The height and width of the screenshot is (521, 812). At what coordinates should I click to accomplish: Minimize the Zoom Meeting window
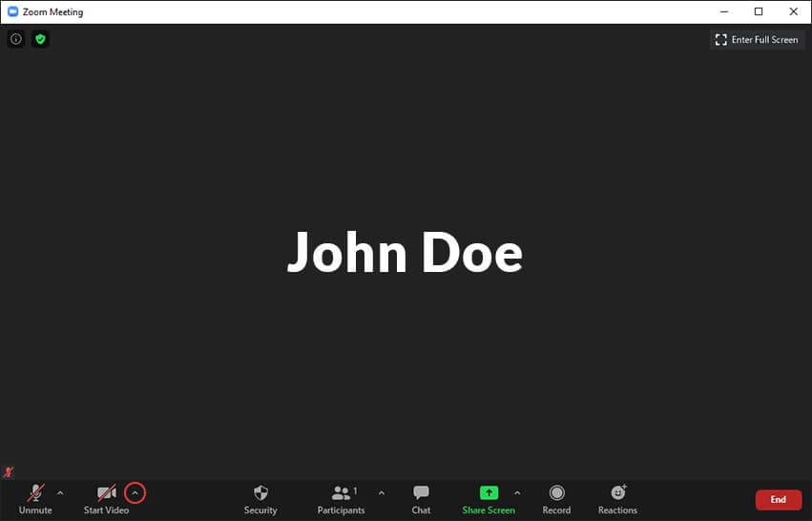click(x=724, y=11)
